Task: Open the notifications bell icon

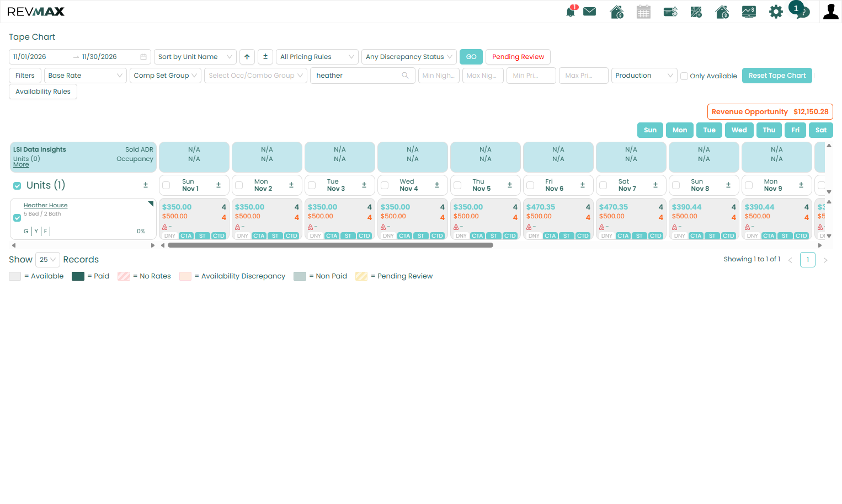Action: pyautogui.click(x=571, y=12)
